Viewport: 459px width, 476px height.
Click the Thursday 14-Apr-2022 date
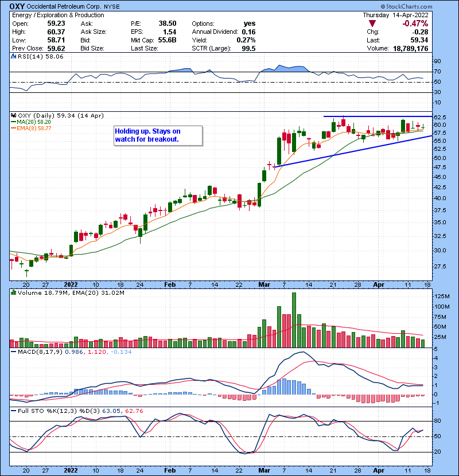(395, 15)
